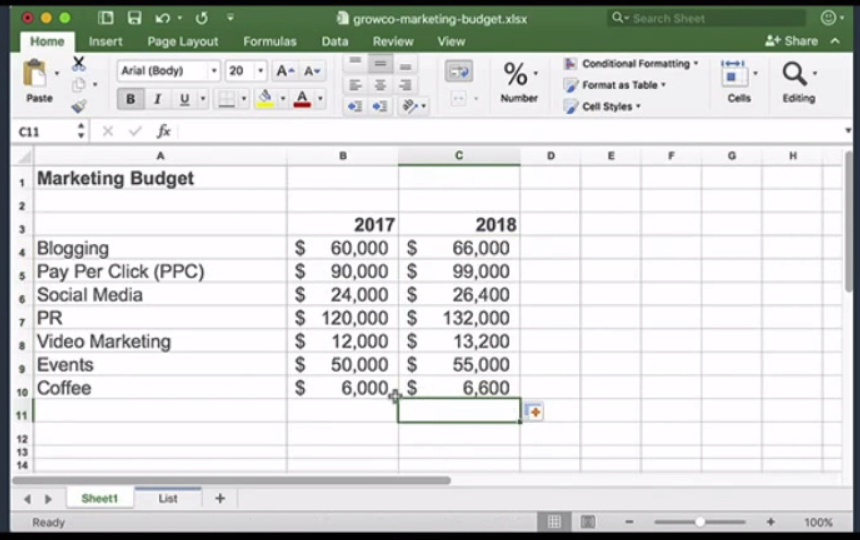Apply red font color swatch
This screenshot has width=860, height=540.
(302, 99)
